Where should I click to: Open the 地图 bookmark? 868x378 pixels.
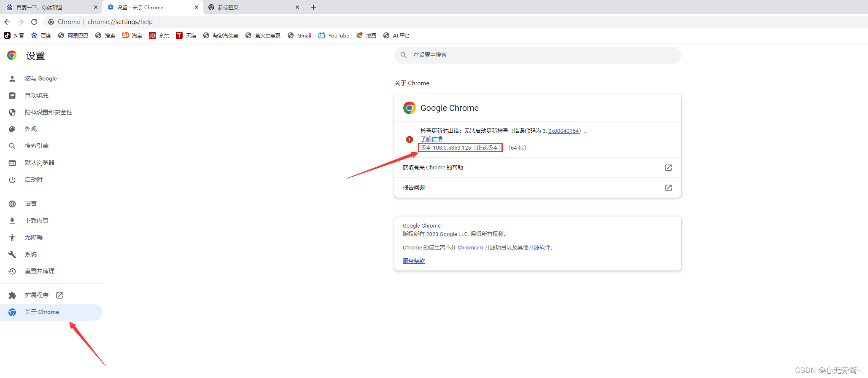(x=366, y=35)
